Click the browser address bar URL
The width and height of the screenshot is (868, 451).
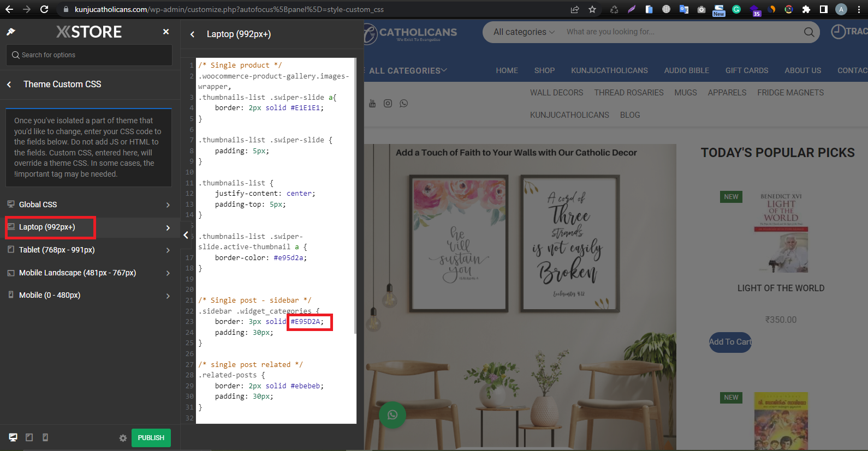(229, 9)
